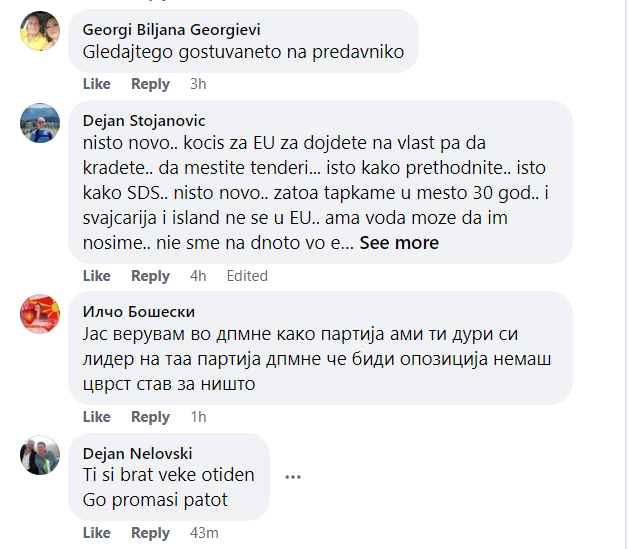The image size is (628, 549).
Task: Reply to Dejan Nelovski's comment
Action: click(150, 533)
